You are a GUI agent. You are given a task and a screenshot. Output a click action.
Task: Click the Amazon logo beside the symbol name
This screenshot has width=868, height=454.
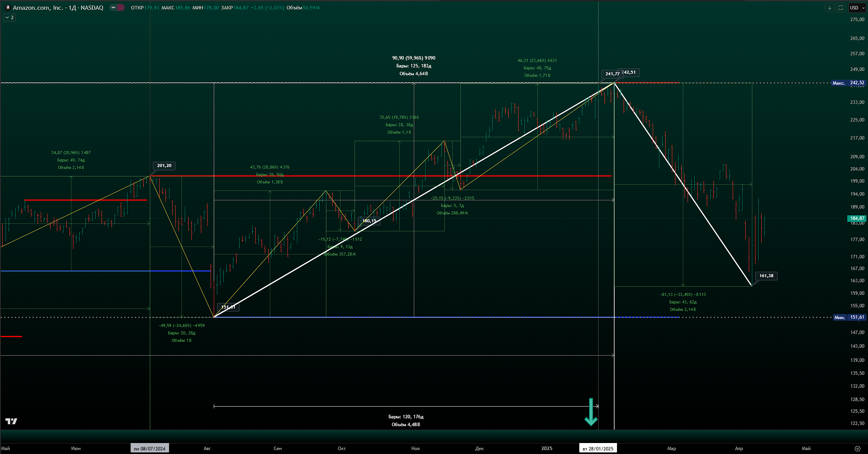[x=7, y=7]
